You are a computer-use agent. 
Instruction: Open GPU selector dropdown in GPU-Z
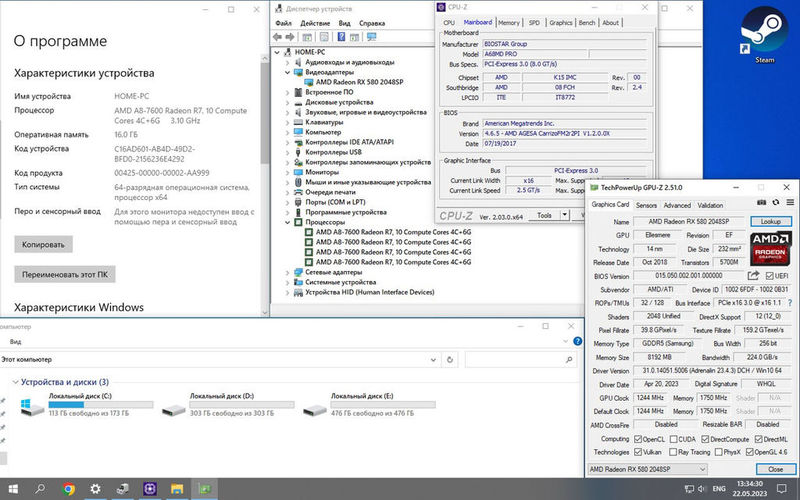647,468
